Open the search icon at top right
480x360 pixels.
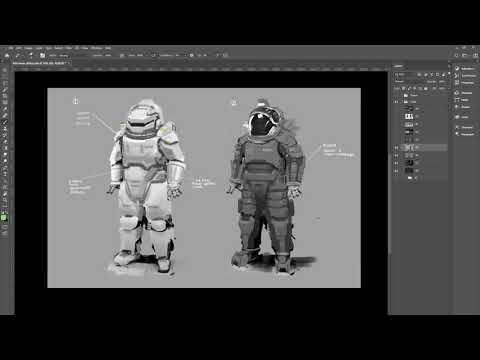coord(456,55)
